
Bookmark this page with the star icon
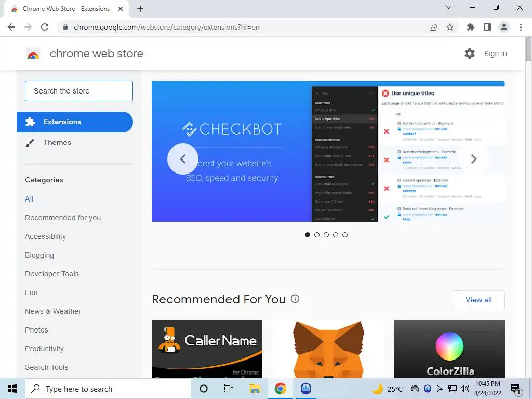click(x=450, y=27)
